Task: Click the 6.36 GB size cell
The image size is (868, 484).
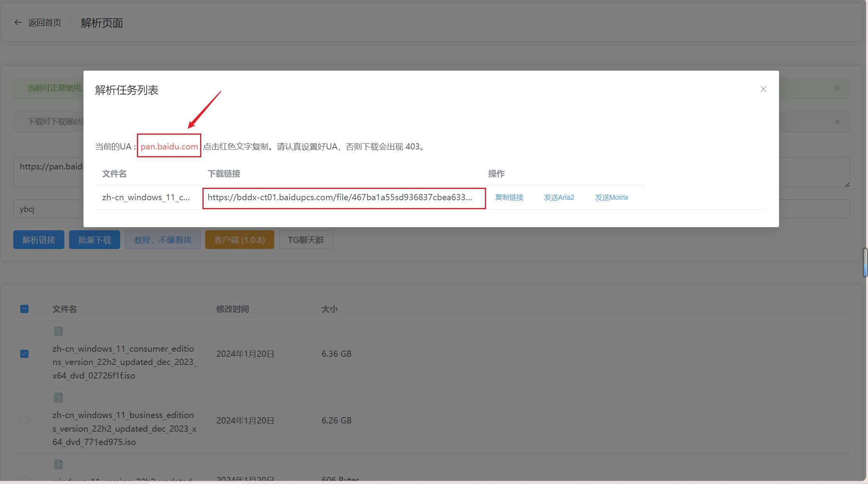Action: 337,354
